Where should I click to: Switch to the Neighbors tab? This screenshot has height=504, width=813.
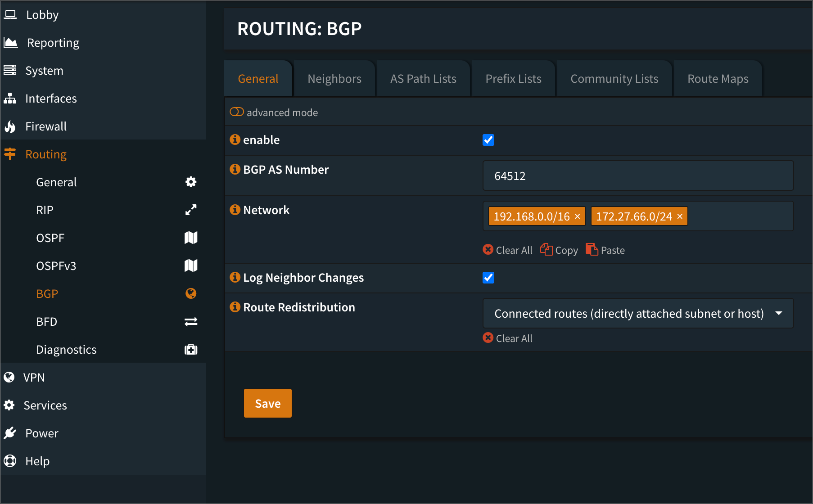pos(334,79)
